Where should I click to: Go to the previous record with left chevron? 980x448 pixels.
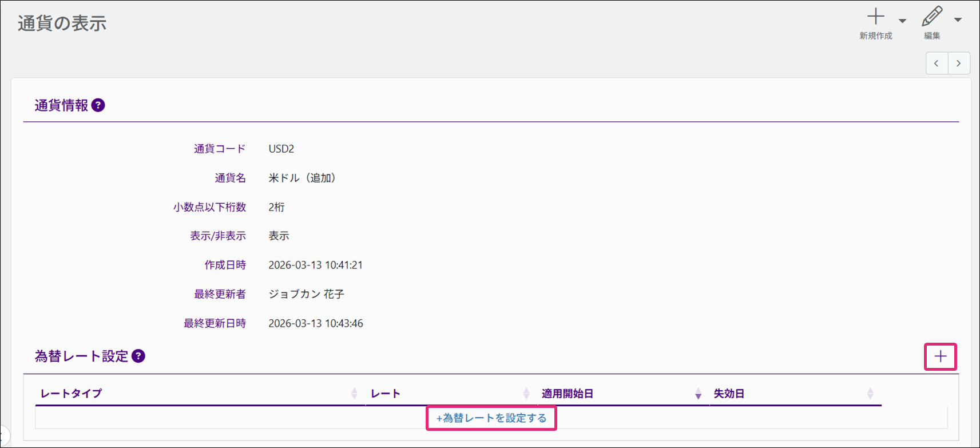[x=937, y=64]
